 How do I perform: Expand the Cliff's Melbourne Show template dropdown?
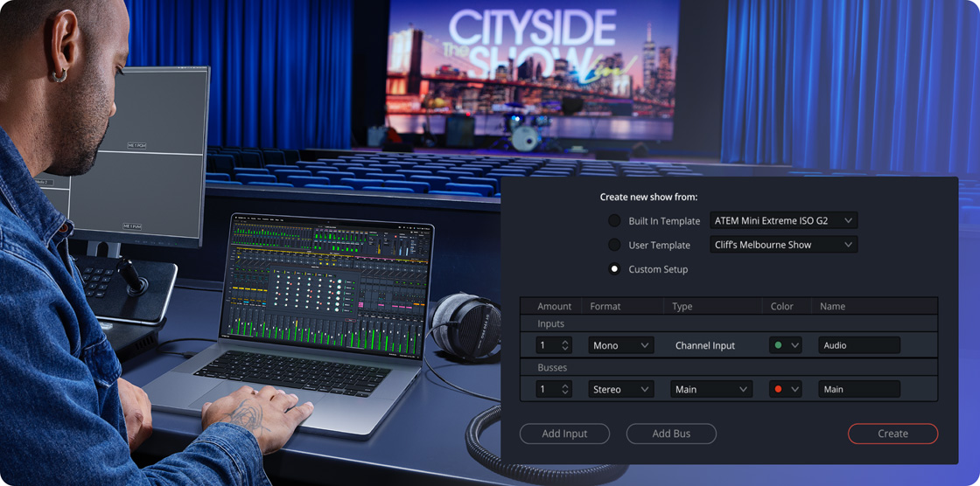click(x=783, y=246)
